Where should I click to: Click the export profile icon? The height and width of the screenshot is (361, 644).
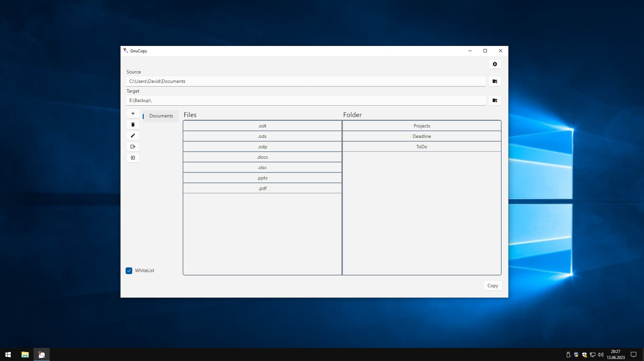click(x=133, y=147)
